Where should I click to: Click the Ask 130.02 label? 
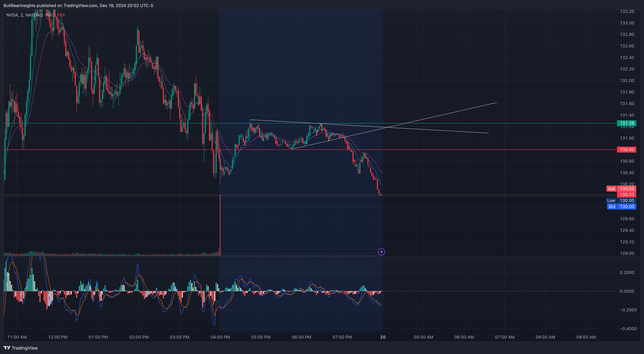point(621,189)
